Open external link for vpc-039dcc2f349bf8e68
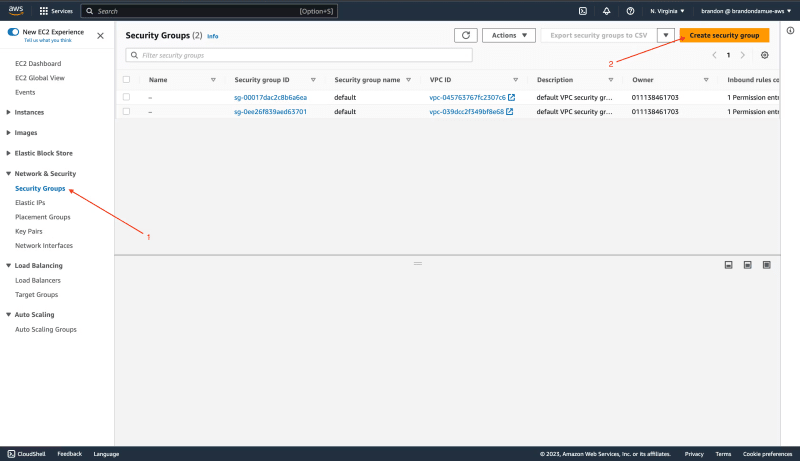Viewport: 800px width, 461px height. [509, 112]
